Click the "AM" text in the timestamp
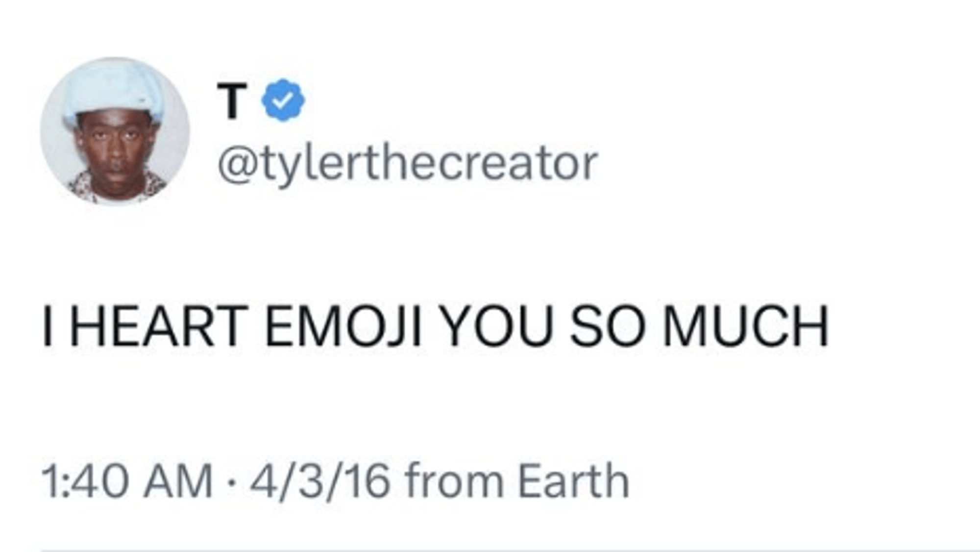Image resolution: width=980 pixels, height=552 pixels. coord(178,481)
